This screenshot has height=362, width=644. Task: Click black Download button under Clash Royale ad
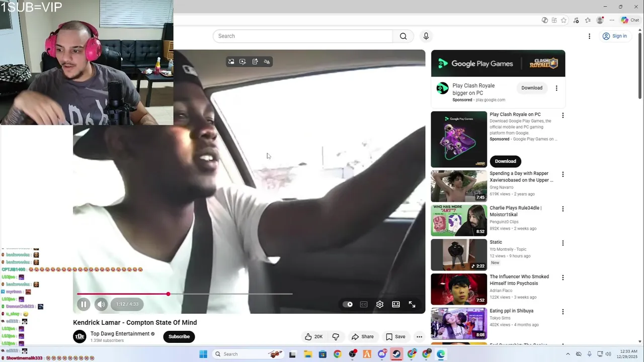pos(505,161)
